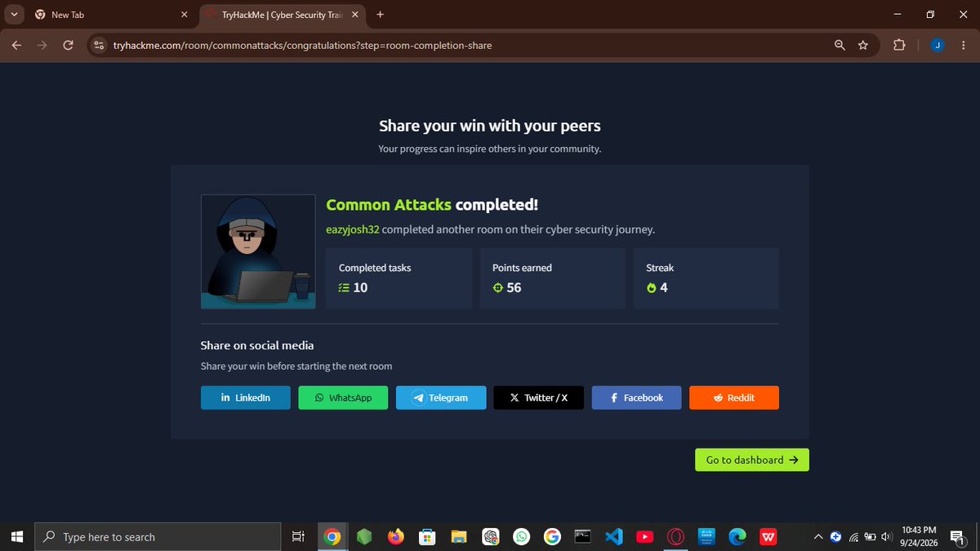Select the TryHackMe browser tab
The height and width of the screenshot is (551, 980).
coord(280,15)
